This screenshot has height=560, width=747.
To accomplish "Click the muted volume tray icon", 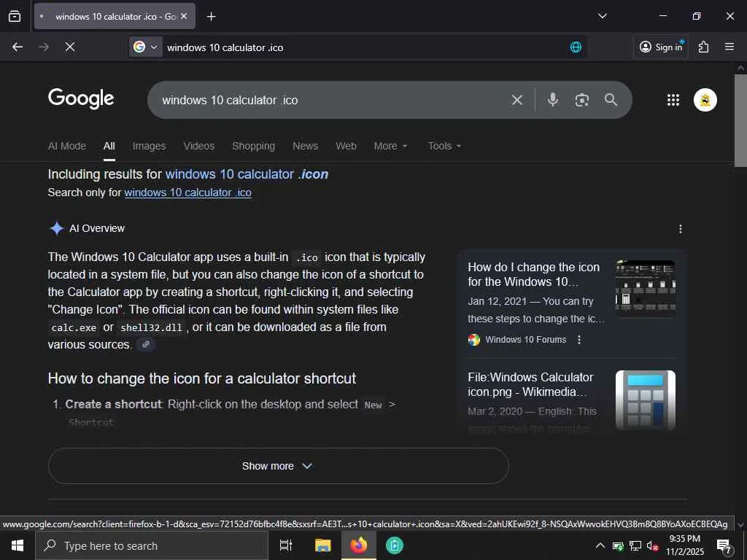I will coord(652,546).
